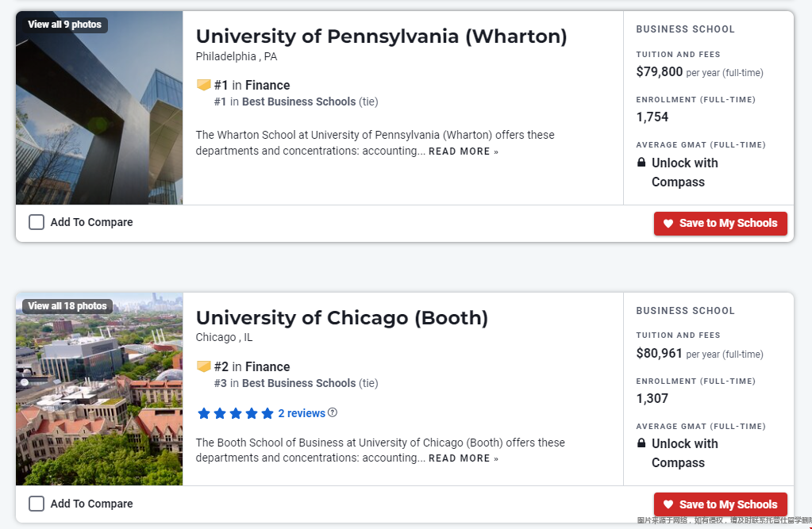812x529 pixels.
Task: Save University of Chicago (Booth) to My Schools
Action: (x=721, y=504)
